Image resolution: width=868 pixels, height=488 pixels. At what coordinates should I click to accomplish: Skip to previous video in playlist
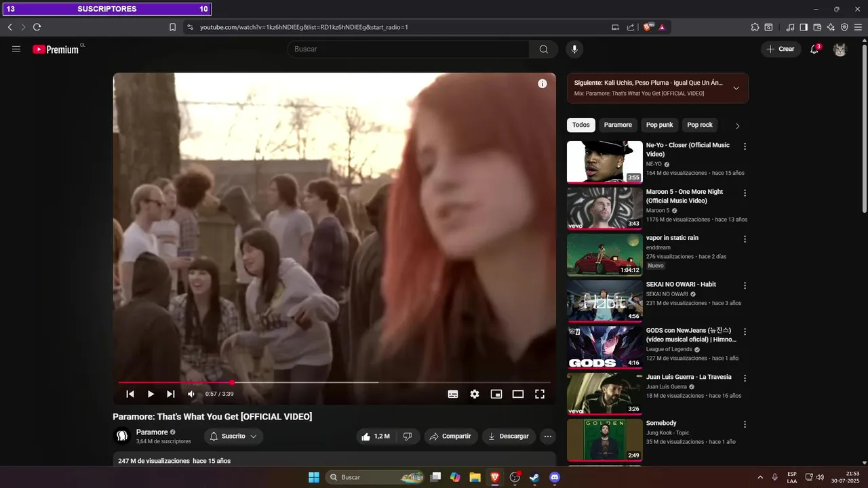coord(130,394)
